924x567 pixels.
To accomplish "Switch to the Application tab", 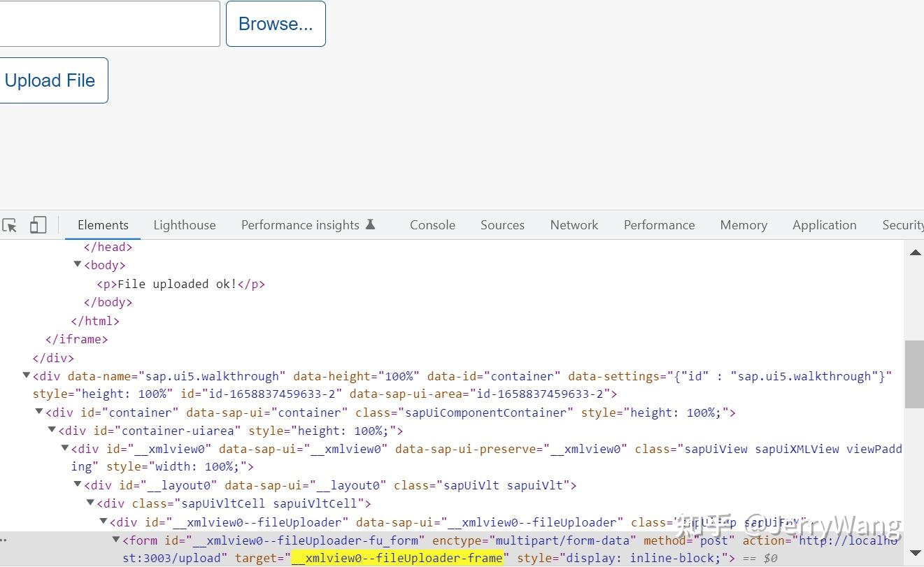I will tap(824, 224).
